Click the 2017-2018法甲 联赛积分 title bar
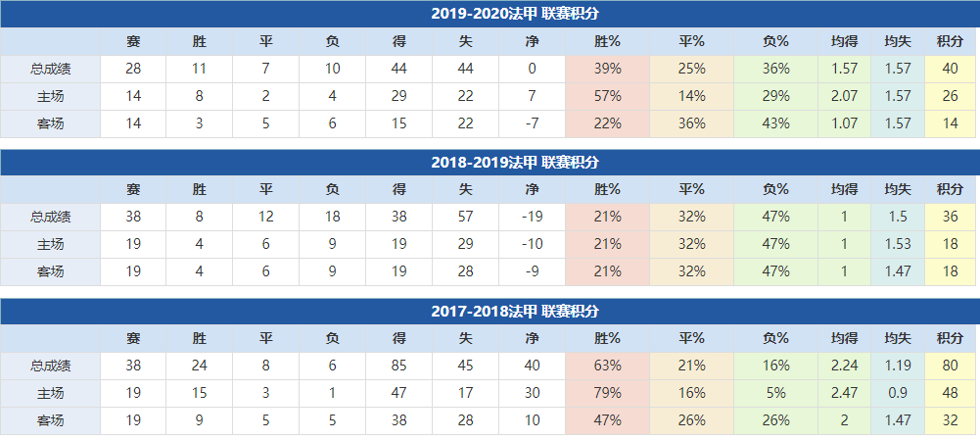Image resolution: width=980 pixels, height=440 pixels. [x=514, y=312]
